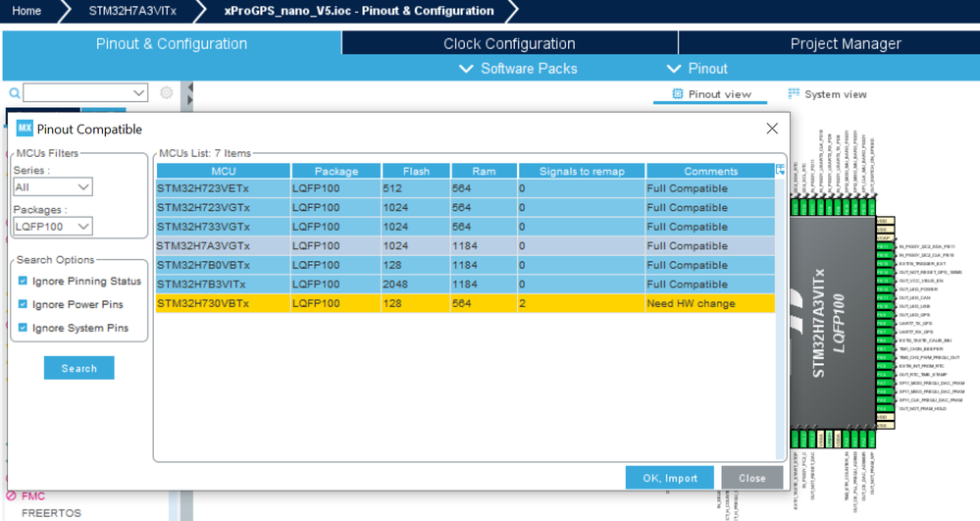Select the STM32H723VETx row
This screenshot has height=521, width=980.
465,188
